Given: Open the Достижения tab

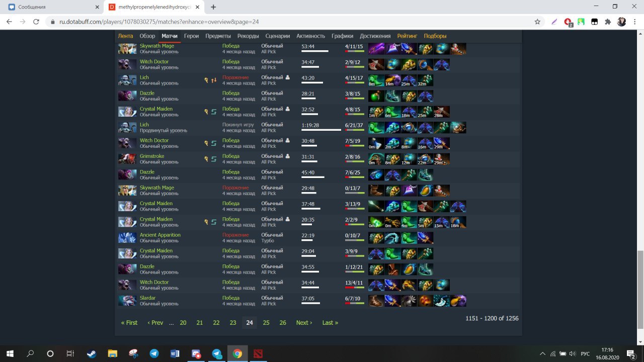Looking at the screenshot, I should coord(375,36).
